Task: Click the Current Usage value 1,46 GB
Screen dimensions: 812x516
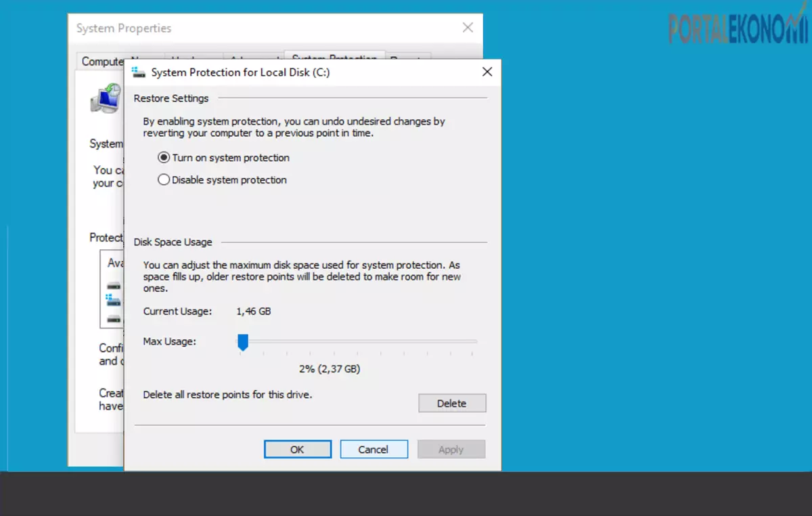Action: (254, 311)
